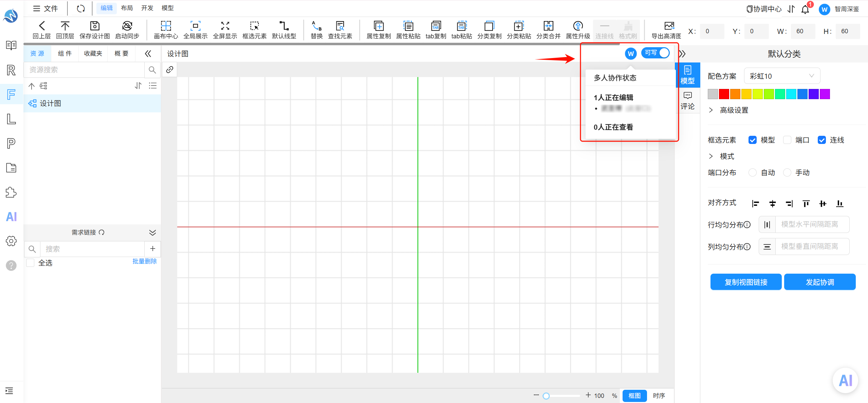
Task: Click the 批量删除 link
Action: 145,261
